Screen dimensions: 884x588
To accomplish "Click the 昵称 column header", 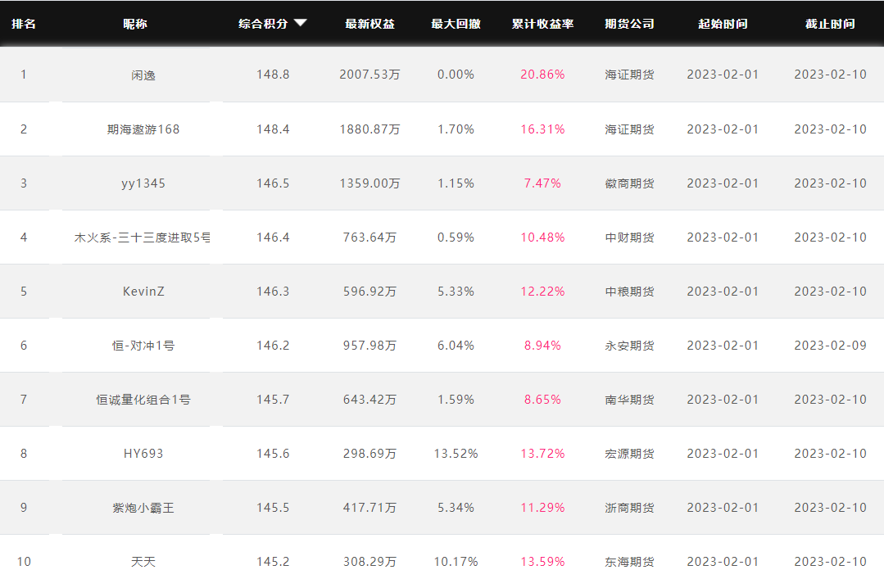I will tap(135, 24).
